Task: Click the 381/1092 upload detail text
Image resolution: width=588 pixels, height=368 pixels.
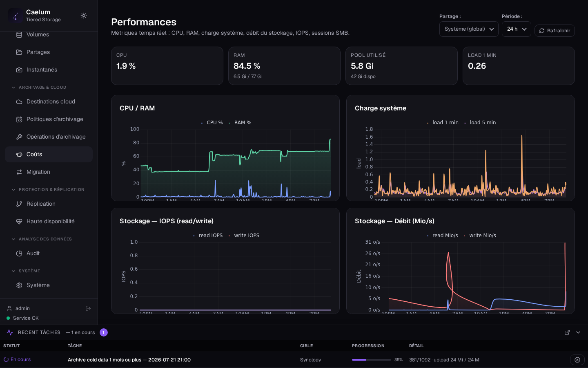Action: [x=445, y=360]
